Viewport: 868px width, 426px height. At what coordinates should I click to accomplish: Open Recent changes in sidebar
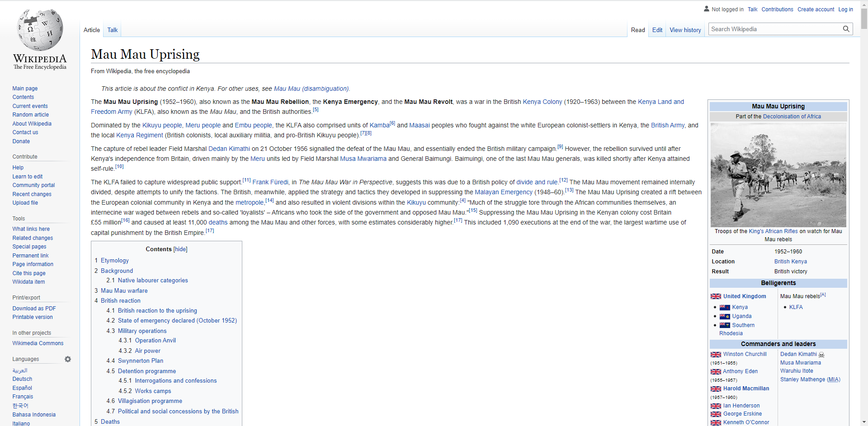(32, 194)
